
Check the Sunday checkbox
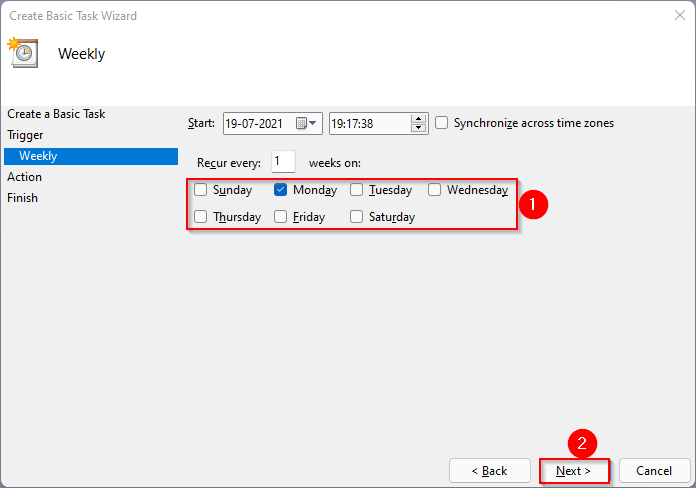200,190
